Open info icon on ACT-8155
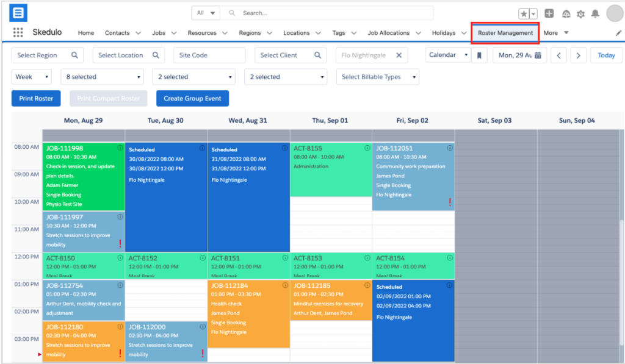625x364 pixels. (x=367, y=148)
